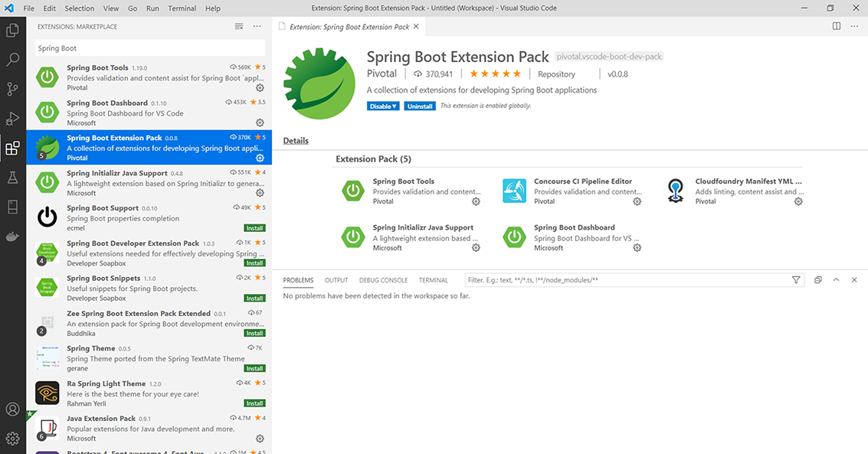
Task: Open the Run and Debug view
Action: (11, 119)
